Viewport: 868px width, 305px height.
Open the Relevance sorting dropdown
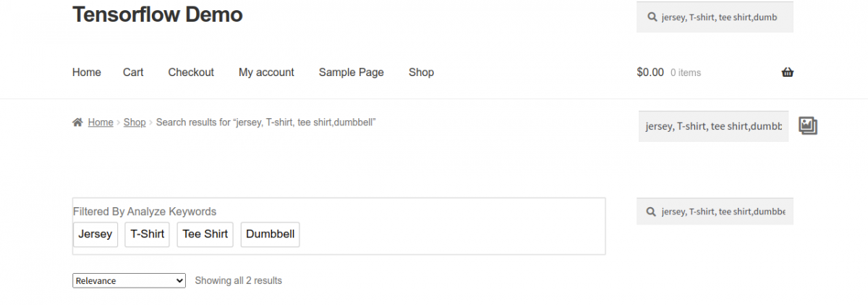(129, 280)
